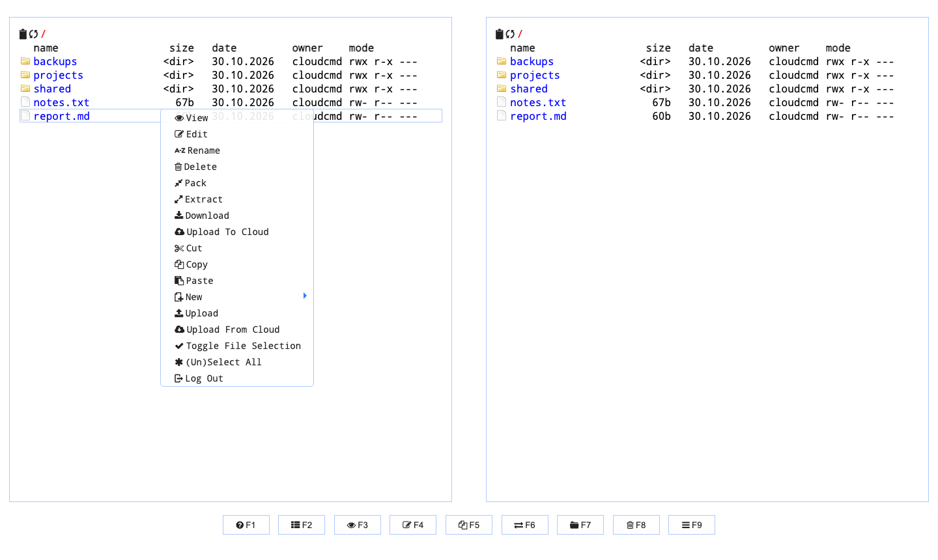Click F5 copy button
The image size is (938, 560).
[469, 525]
